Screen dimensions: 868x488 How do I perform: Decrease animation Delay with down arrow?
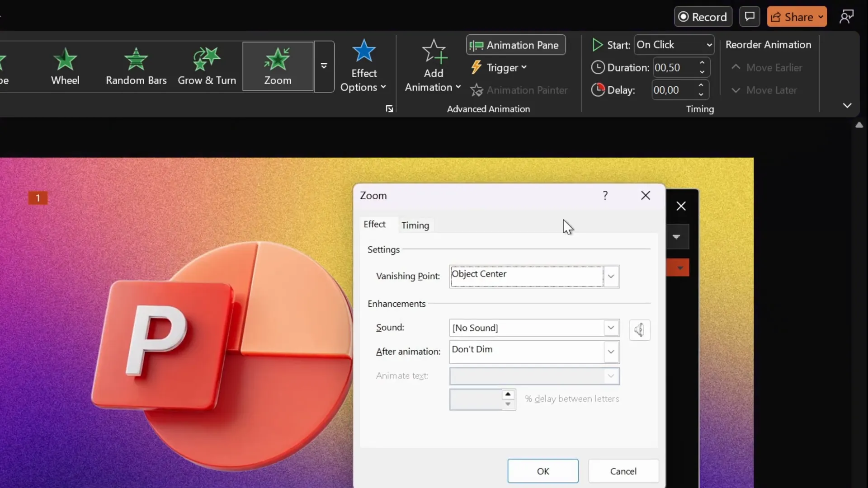(x=701, y=94)
